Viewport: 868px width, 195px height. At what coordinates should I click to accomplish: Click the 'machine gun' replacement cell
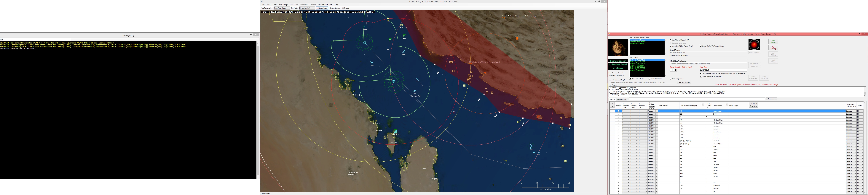pyautogui.click(x=720, y=111)
